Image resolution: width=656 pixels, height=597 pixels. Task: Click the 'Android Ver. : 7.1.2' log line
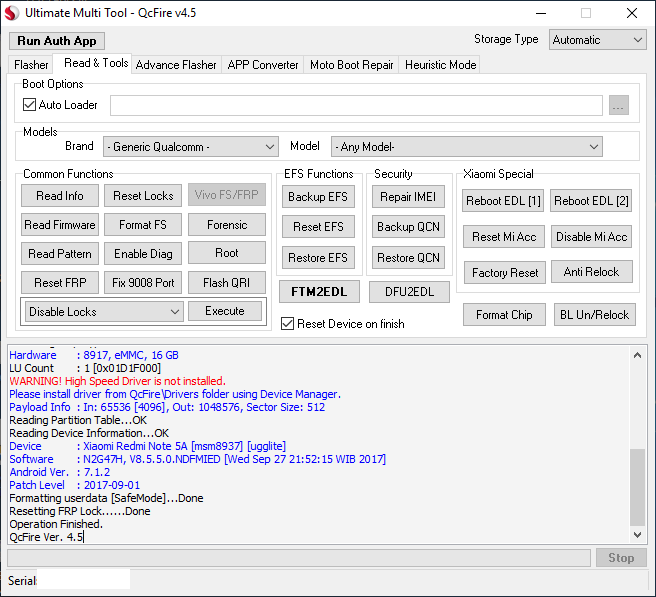point(59,472)
